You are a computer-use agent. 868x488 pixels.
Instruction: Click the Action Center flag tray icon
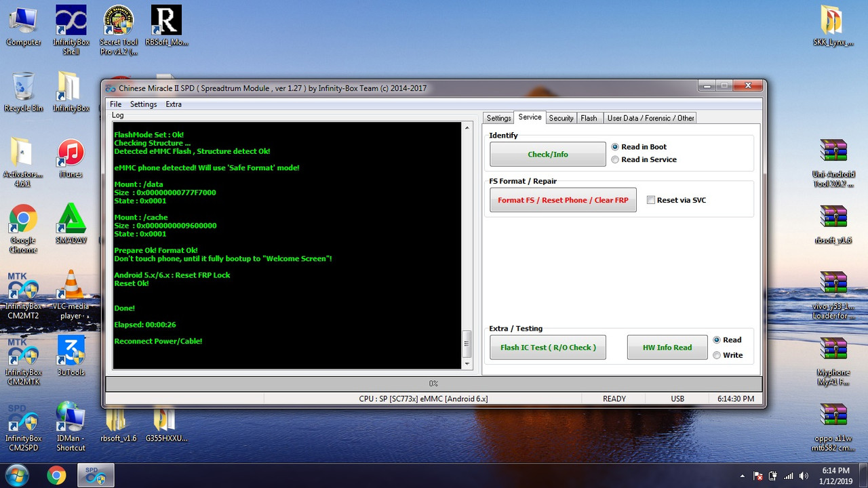point(759,476)
